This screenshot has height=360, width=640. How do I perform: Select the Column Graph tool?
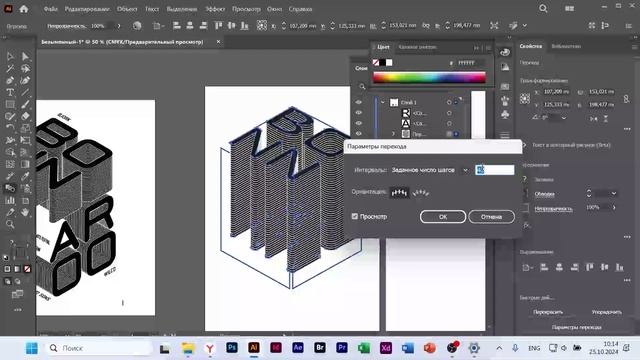[10, 200]
